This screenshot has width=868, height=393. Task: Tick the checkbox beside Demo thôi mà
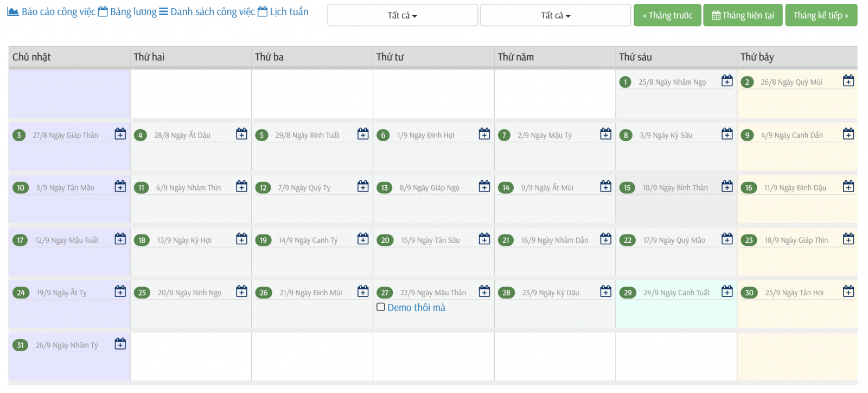pyautogui.click(x=381, y=307)
